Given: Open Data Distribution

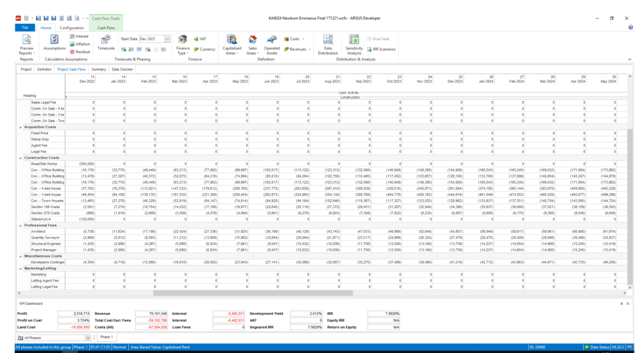Looking at the screenshot, I should pyautogui.click(x=328, y=44).
